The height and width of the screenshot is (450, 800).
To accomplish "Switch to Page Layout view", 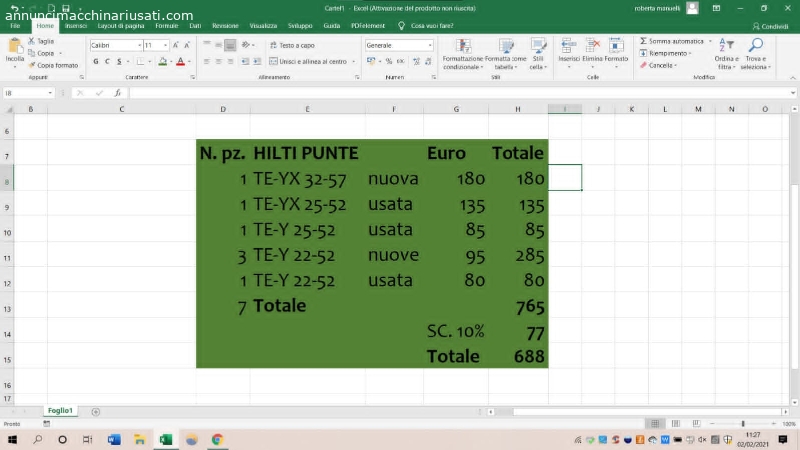I will click(676, 423).
